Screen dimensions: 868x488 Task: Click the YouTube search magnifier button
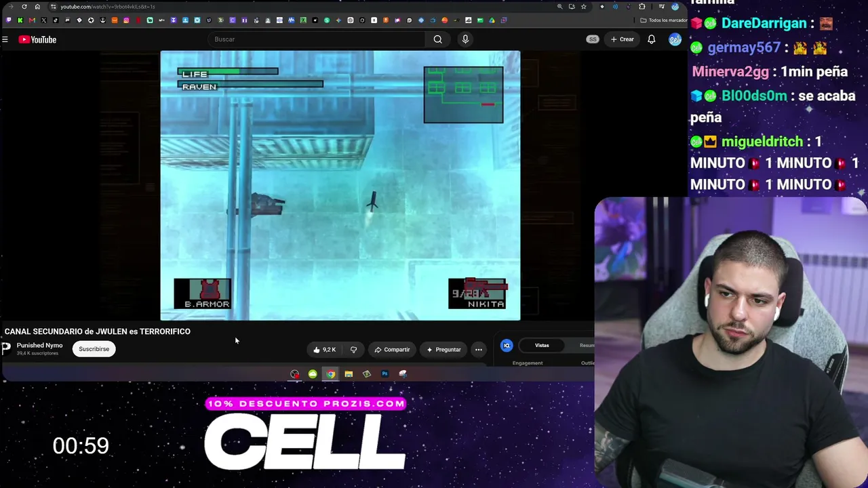point(438,39)
